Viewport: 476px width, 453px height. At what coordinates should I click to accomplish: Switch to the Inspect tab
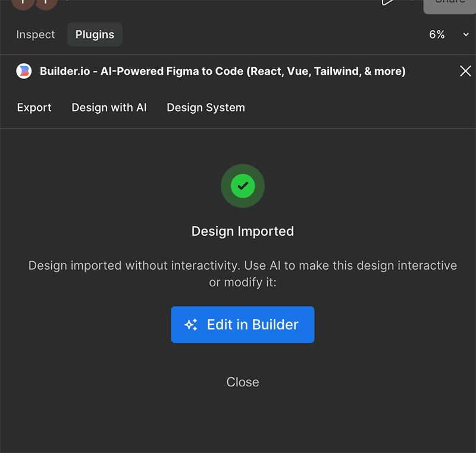pos(36,35)
